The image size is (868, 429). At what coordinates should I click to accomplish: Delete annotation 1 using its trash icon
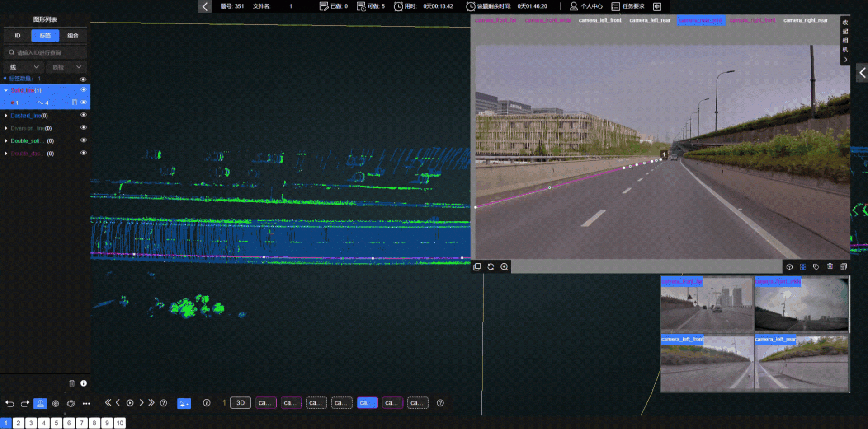click(75, 103)
